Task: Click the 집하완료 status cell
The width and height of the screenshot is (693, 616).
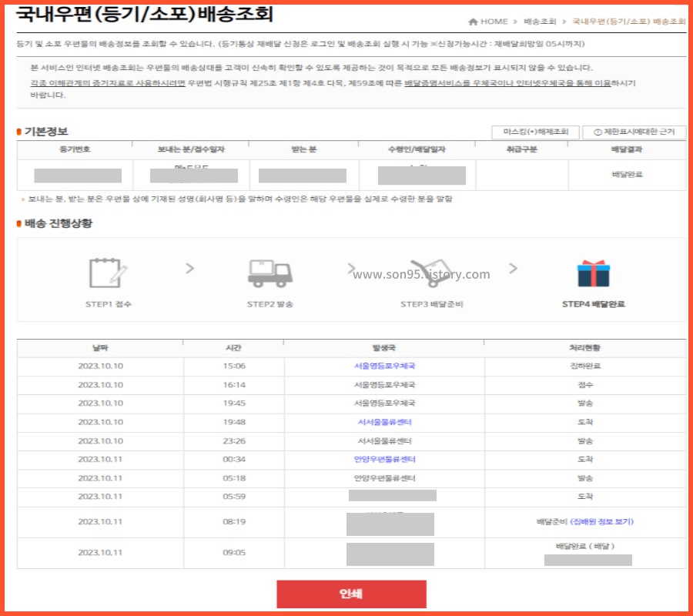Action: point(585,366)
